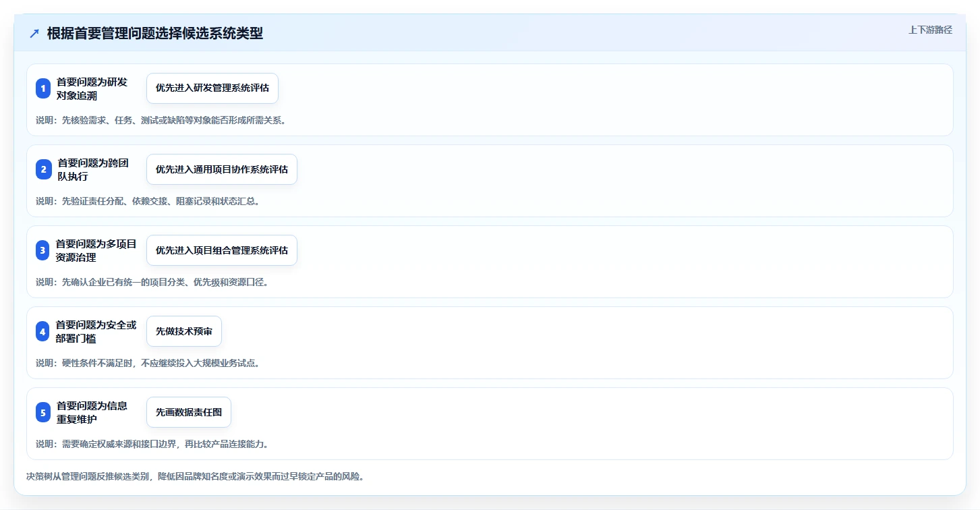Select text 首要问题为多项目资源治理

[96, 250]
